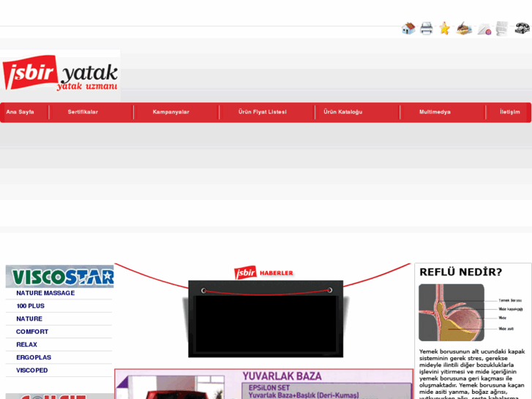Viewport: 532px width, 399px height.
Task: Click the black news board panel
Action: 266,319
